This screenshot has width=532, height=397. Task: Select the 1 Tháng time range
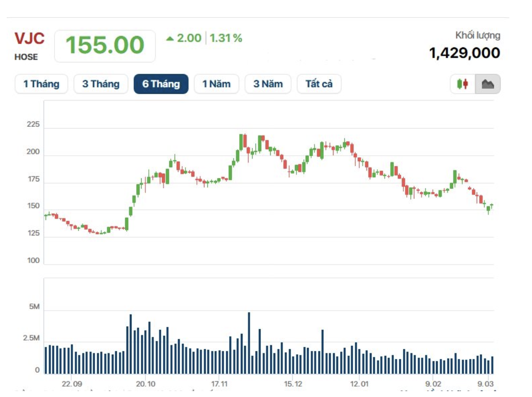tap(41, 84)
